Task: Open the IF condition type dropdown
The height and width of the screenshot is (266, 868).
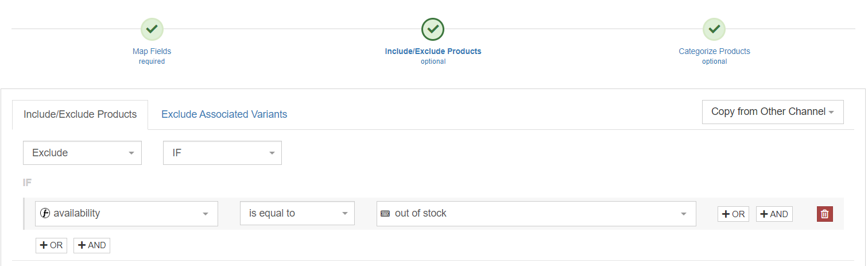Action: click(x=222, y=153)
